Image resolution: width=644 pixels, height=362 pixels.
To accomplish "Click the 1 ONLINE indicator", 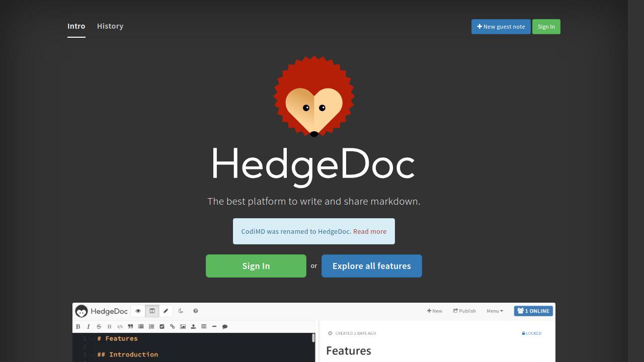I will tap(533, 311).
